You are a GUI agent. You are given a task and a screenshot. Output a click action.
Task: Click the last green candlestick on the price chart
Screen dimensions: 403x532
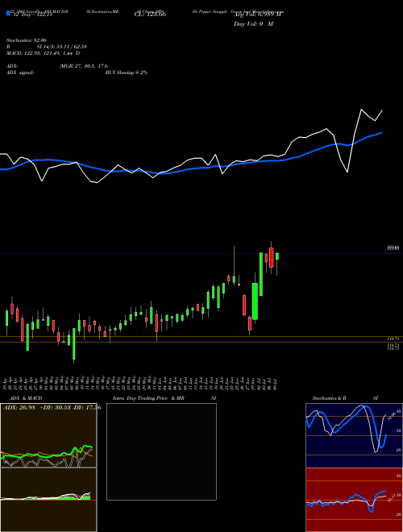277,256
